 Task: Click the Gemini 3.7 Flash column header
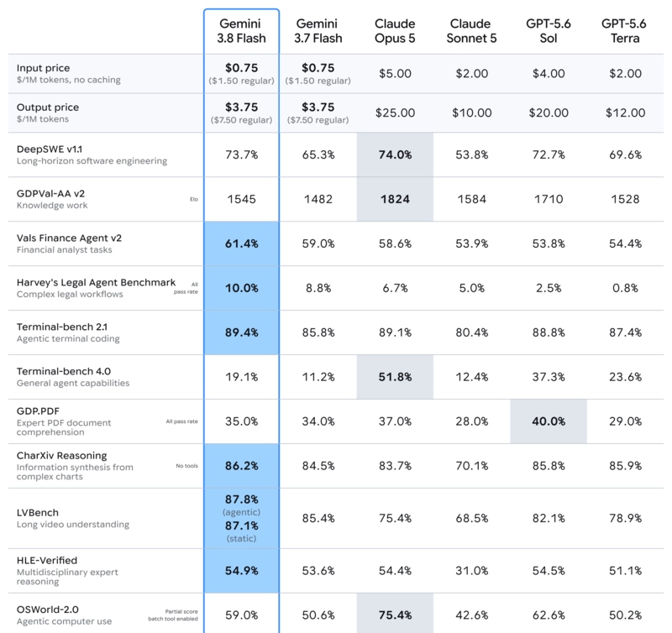pos(318,31)
